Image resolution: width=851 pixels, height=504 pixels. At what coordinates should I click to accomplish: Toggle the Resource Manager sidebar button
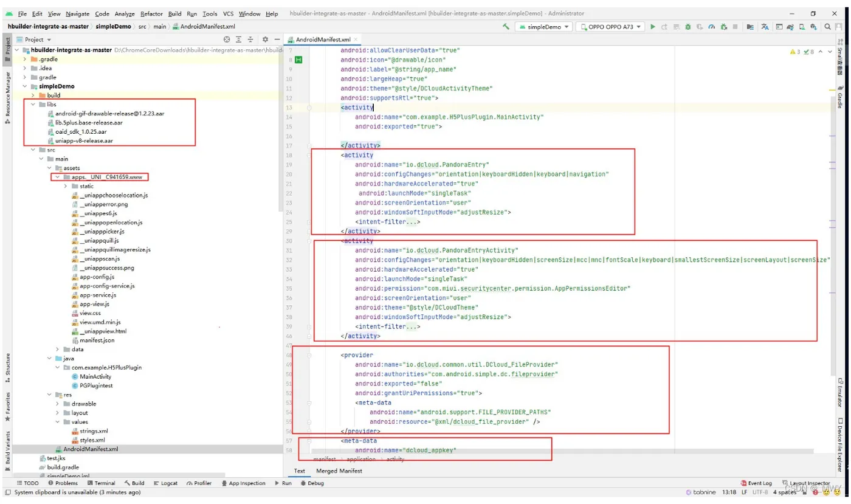click(x=7, y=97)
